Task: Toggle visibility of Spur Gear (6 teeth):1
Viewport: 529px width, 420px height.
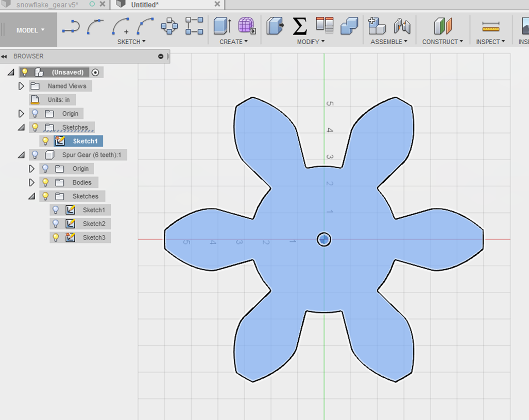Action: (x=35, y=154)
